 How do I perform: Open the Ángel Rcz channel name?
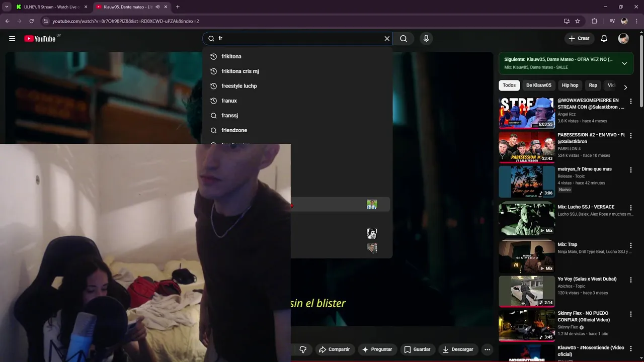click(567, 114)
